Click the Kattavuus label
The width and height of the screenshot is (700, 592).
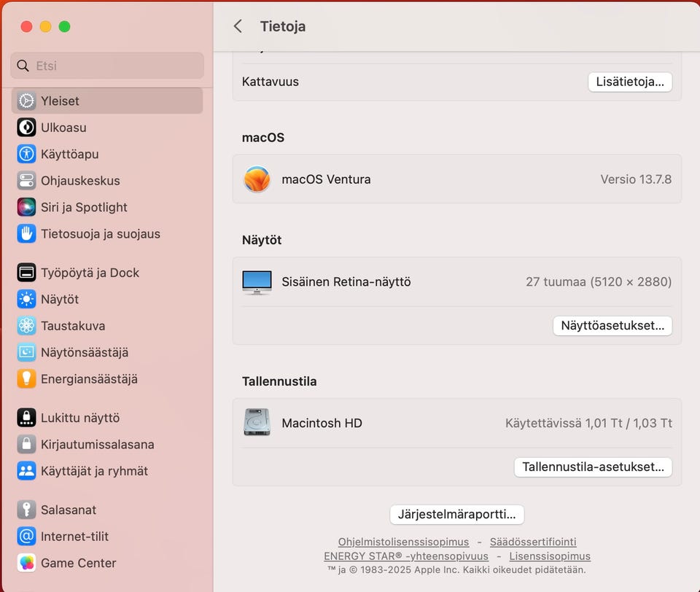tap(270, 82)
